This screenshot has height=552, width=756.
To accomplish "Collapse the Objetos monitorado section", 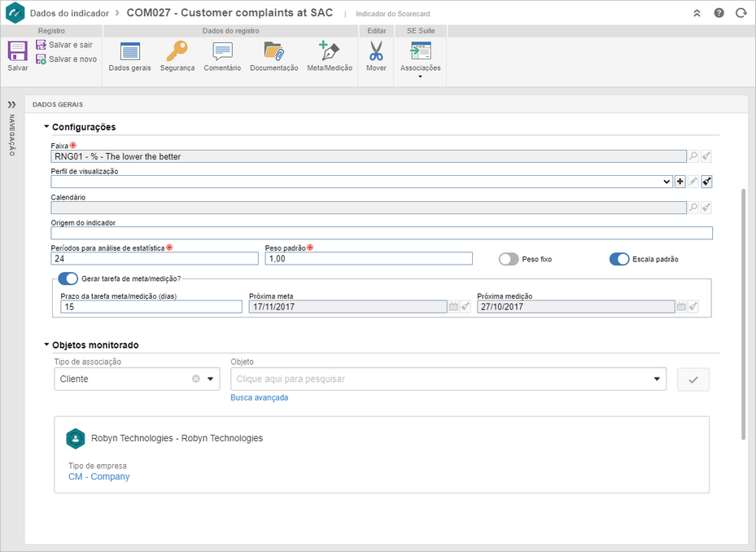I will (x=46, y=344).
